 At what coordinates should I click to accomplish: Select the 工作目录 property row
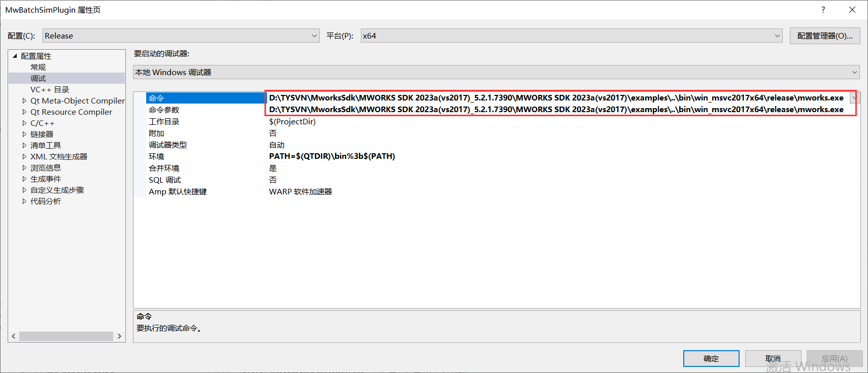(164, 122)
